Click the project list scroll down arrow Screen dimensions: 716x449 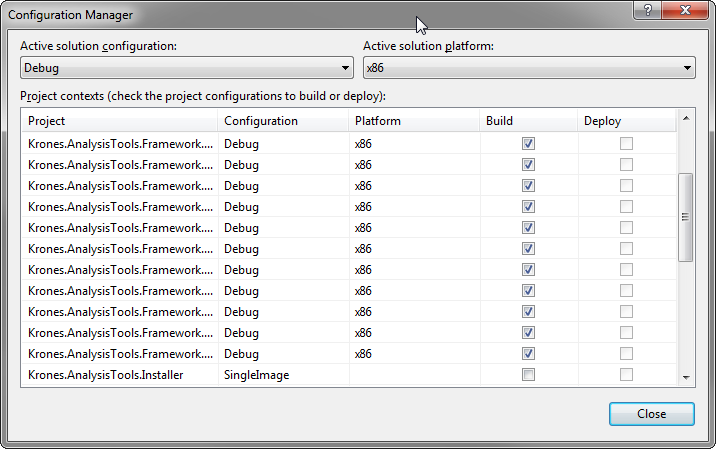pos(686,376)
